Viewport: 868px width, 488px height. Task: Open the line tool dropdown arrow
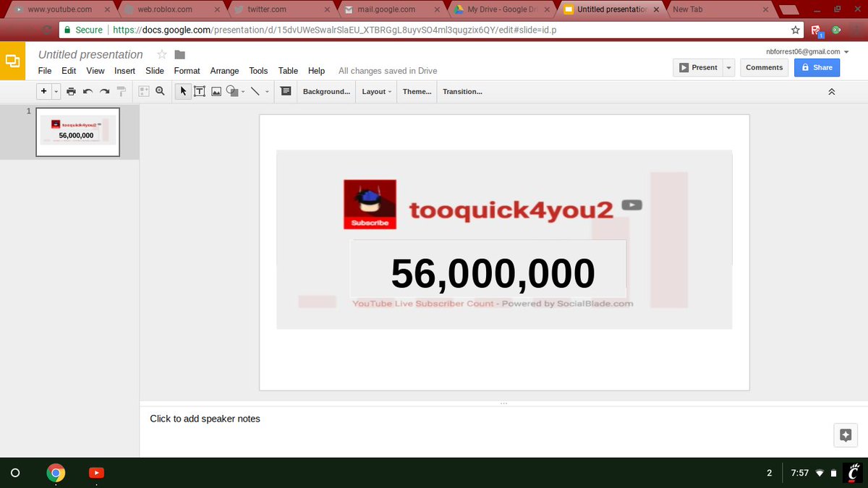coord(267,92)
